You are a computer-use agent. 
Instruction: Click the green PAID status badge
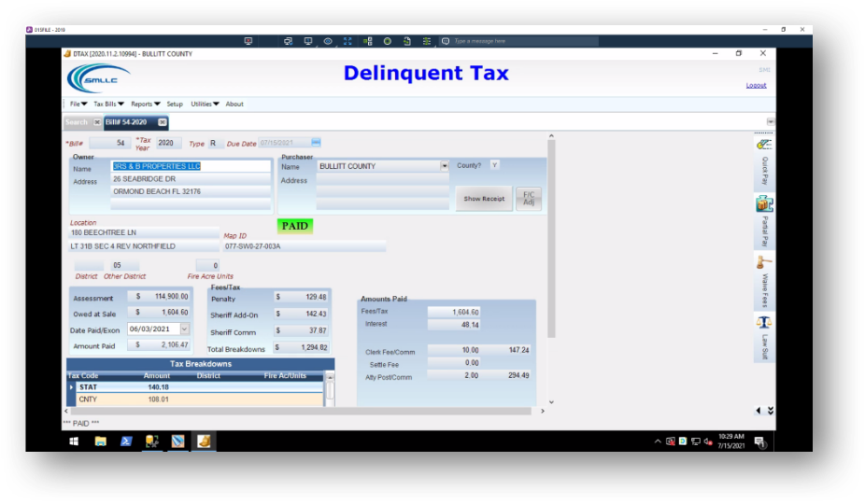295,226
